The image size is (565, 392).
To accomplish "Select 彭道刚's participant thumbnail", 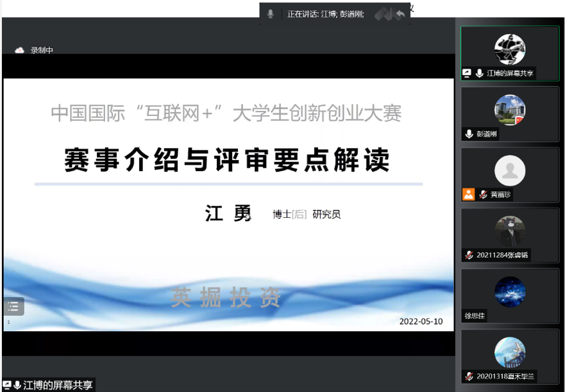I will pos(510,109).
